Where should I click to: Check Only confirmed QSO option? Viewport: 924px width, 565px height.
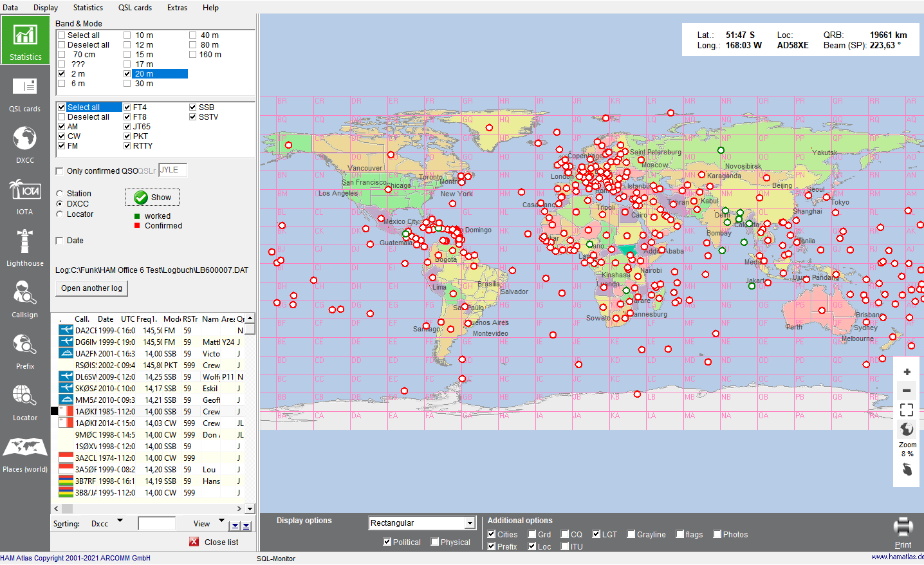pyautogui.click(x=60, y=171)
